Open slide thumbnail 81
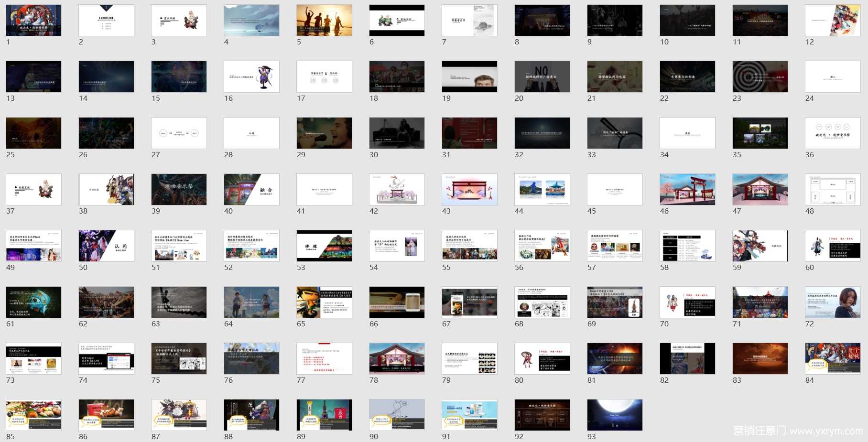 pos(615,358)
